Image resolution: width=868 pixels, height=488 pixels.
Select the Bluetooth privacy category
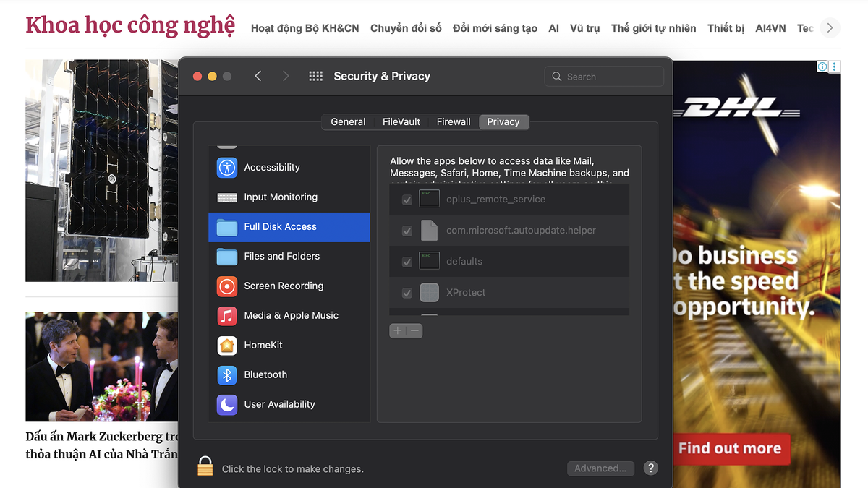pyautogui.click(x=289, y=374)
